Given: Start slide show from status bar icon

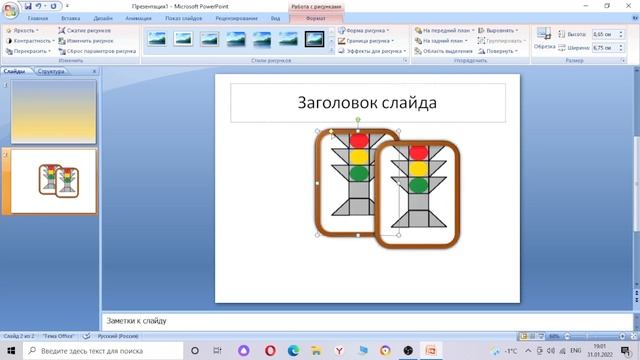Looking at the screenshot, I should pyautogui.click(x=541, y=336).
